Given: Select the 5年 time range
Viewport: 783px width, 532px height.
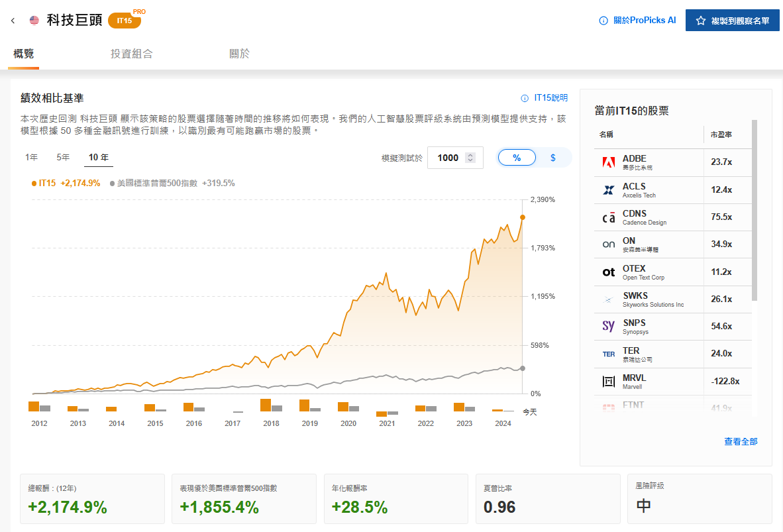Looking at the screenshot, I should pos(63,158).
